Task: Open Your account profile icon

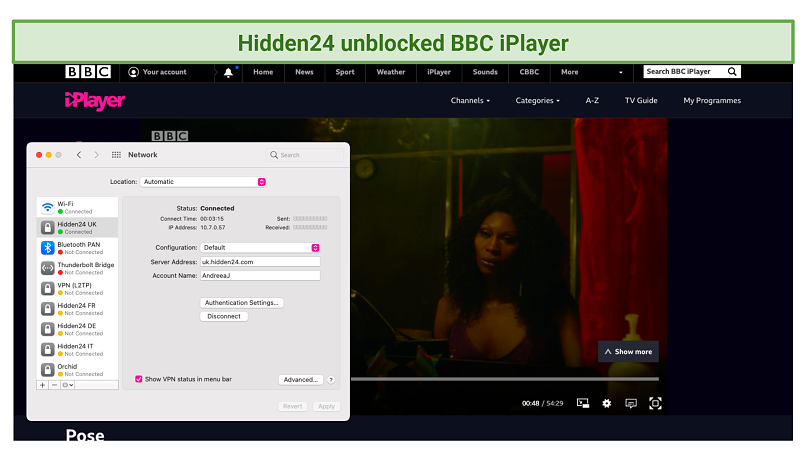Action: [133, 72]
